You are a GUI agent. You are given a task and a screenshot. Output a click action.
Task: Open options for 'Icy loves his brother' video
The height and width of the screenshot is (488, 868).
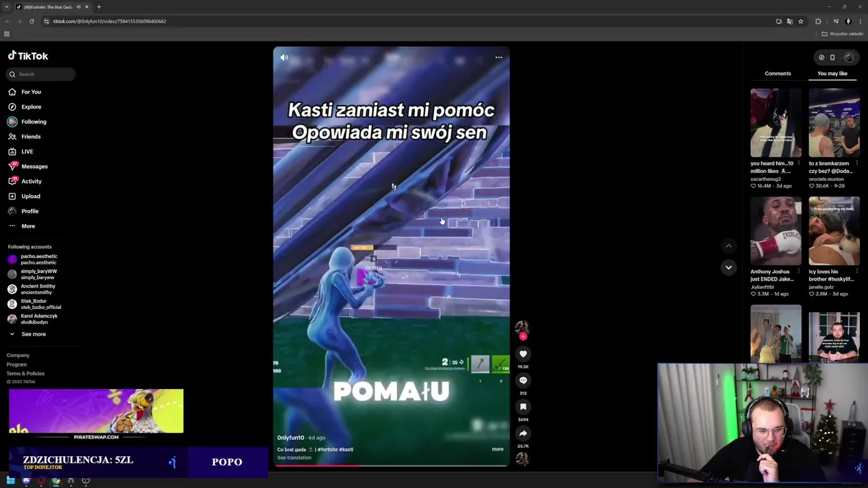(857, 272)
